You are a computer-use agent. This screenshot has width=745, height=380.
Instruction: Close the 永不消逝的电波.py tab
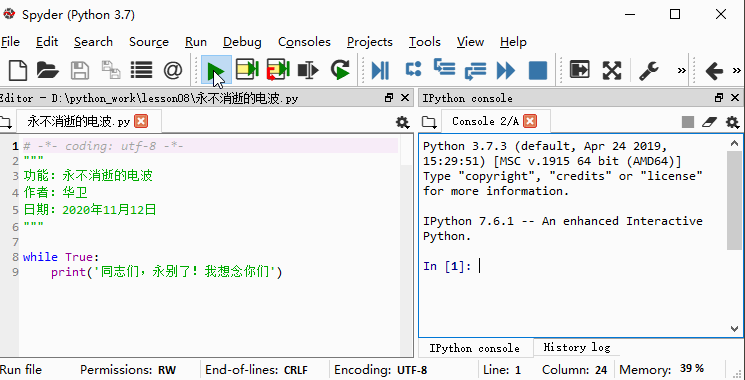tap(141, 121)
